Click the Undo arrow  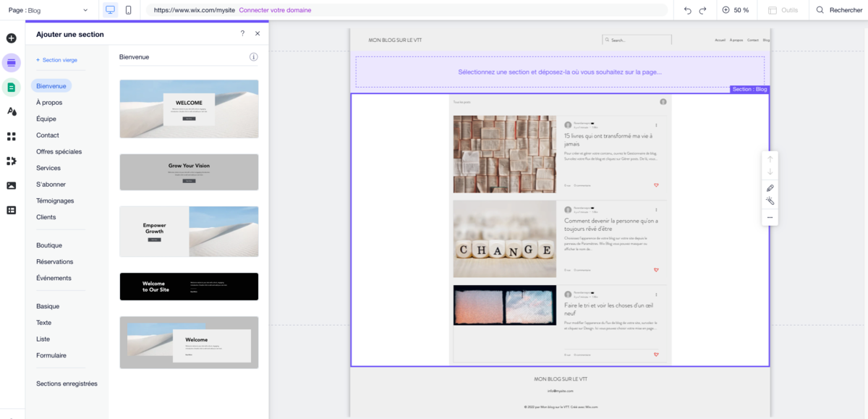[x=687, y=10]
